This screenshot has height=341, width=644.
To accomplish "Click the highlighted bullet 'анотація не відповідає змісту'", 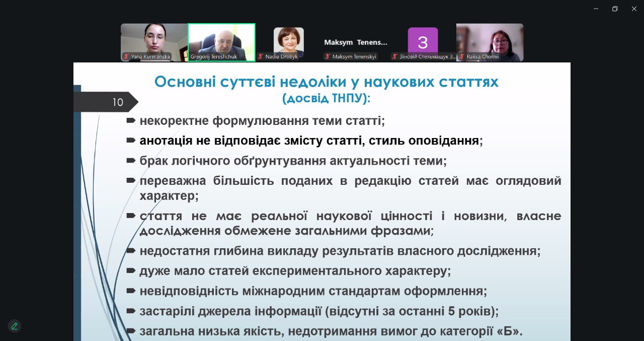I will tap(309, 141).
